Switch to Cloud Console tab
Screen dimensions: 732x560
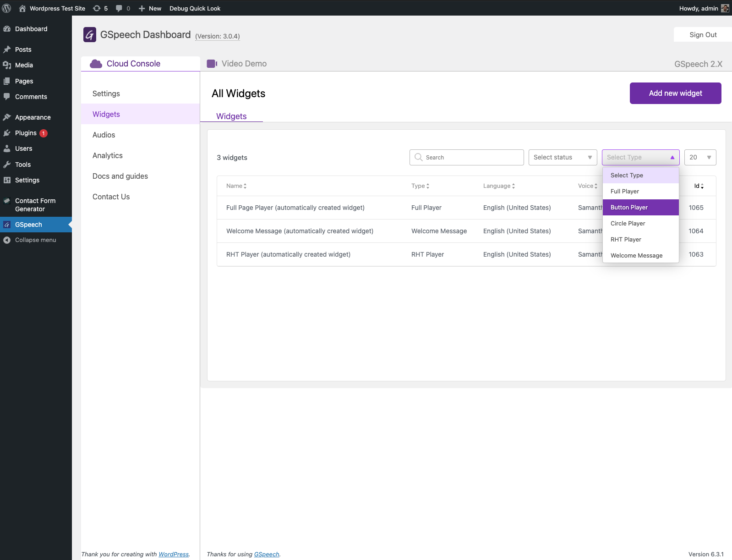[141, 64]
